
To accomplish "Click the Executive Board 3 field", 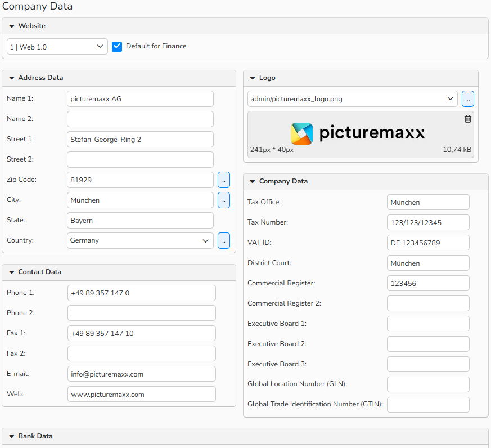I will click(428, 364).
